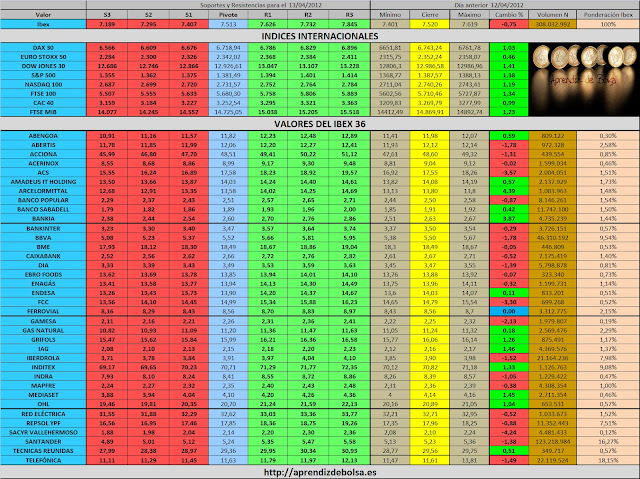Image resolution: width=640 pixels, height=479 pixels.
Task: Select the Mínimo column header
Action: pyautogui.click(x=390, y=15)
